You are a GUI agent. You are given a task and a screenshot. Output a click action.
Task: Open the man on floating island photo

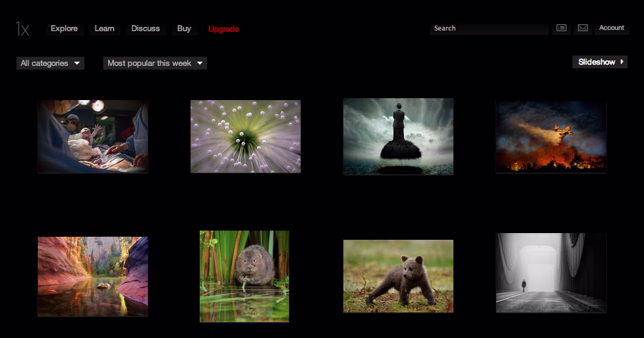point(398,137)
